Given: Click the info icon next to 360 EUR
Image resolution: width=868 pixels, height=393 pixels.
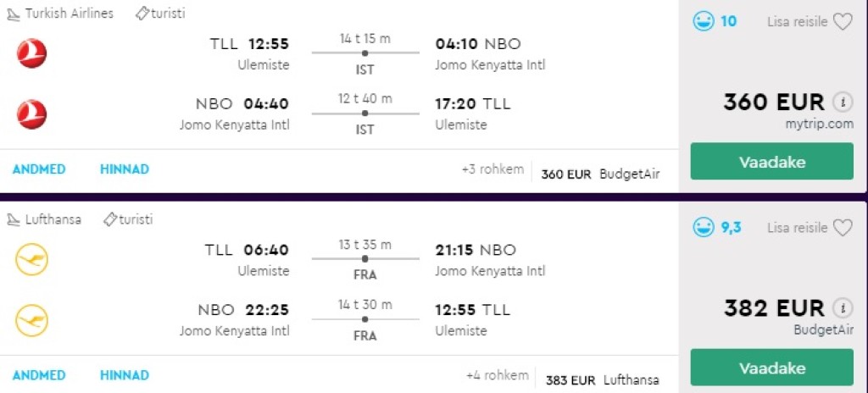Looking at the screenshot, I should pos(842,102).
